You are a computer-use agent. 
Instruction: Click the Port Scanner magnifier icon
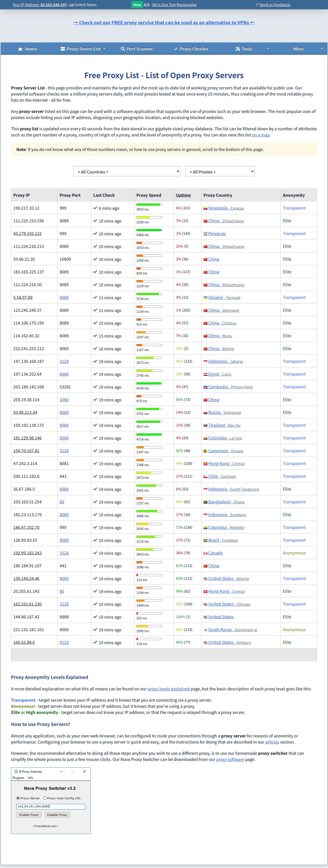pos(123,49)
